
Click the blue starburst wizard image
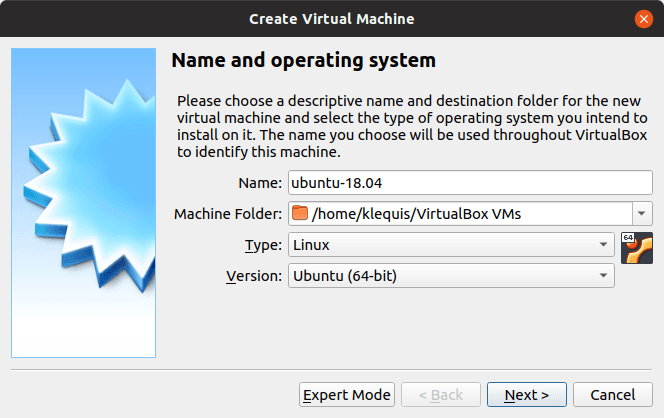[x=83, y=203]
